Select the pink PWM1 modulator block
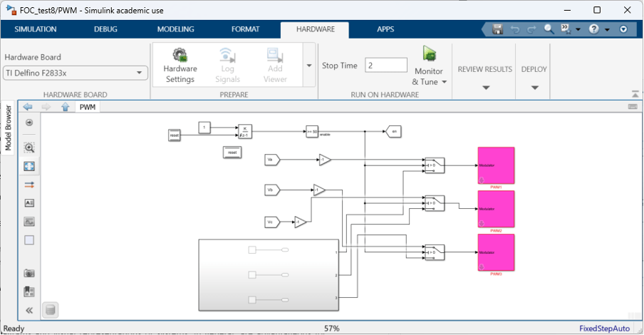Screen dimensions: 644x335 pos(496,165)
